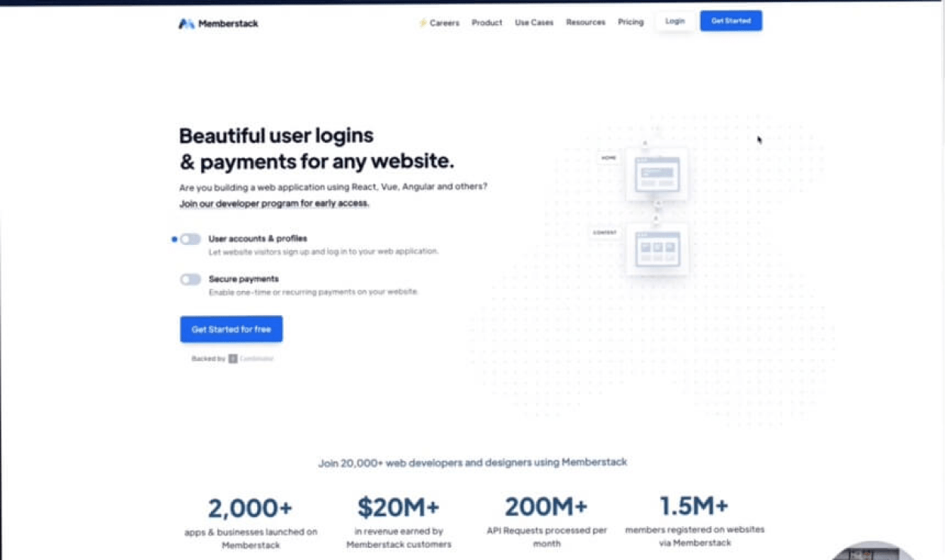Click the HOME page mockup illustration
945x560 pixels.
tap(657, 175)
